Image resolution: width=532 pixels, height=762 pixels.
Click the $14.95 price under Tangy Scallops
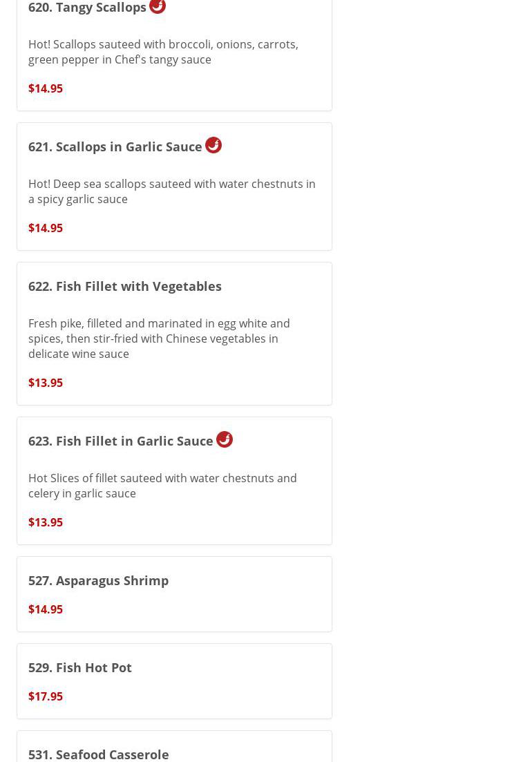pyautogui.click(x=45, y=88)
